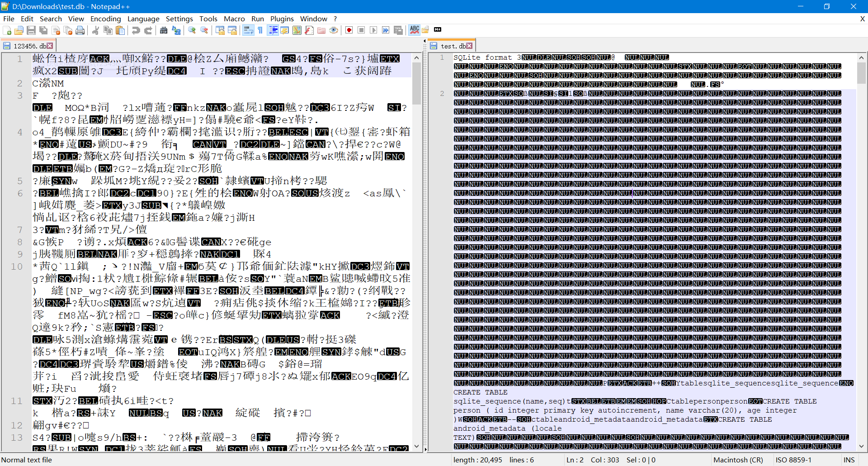Screen dimensions: 868x466
Task: Switch to the 123456.db tab
Action: point(28,46)
